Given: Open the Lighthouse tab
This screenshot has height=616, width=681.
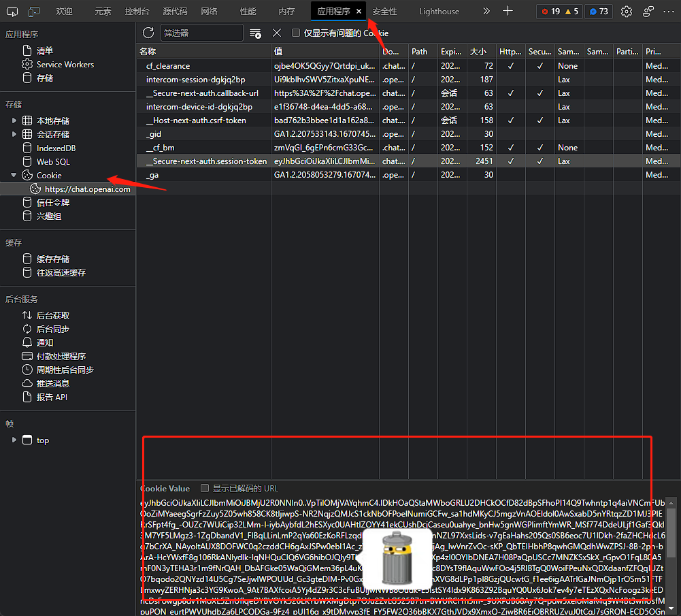Looking at the screenshot, I should 439,12.
